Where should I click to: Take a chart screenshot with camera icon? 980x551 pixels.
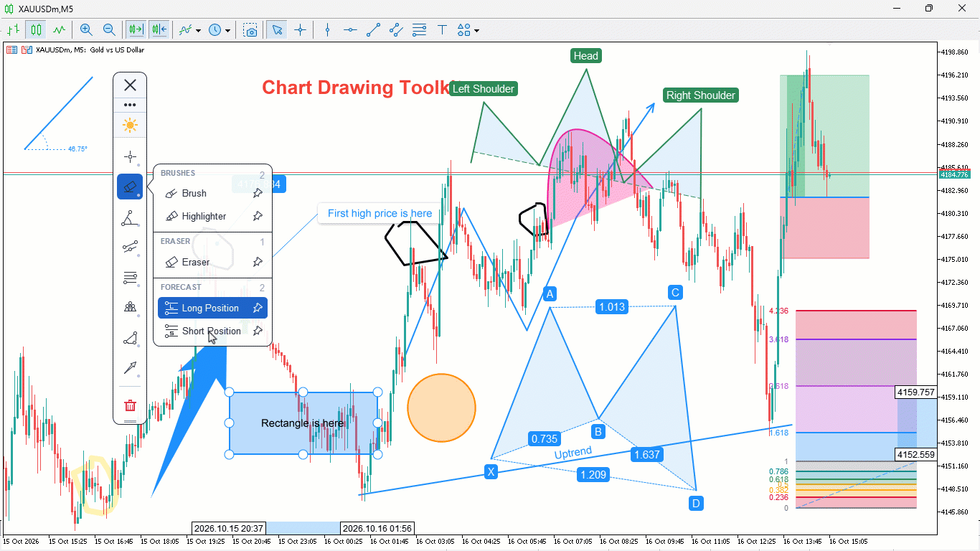[x=250, y=30]
